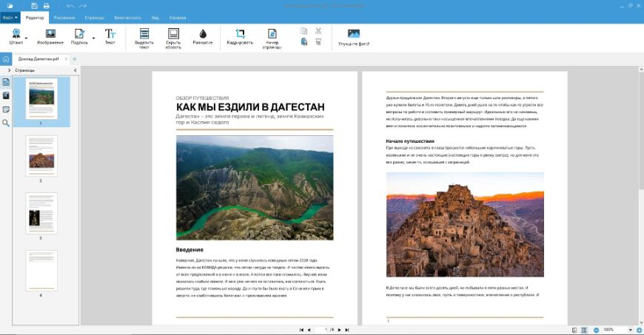Image resolution: width=644 pixels, height=335 pixels.
Task: Go to the home screen tab icon
Action: pyautogui.click(x=6, y=59)
